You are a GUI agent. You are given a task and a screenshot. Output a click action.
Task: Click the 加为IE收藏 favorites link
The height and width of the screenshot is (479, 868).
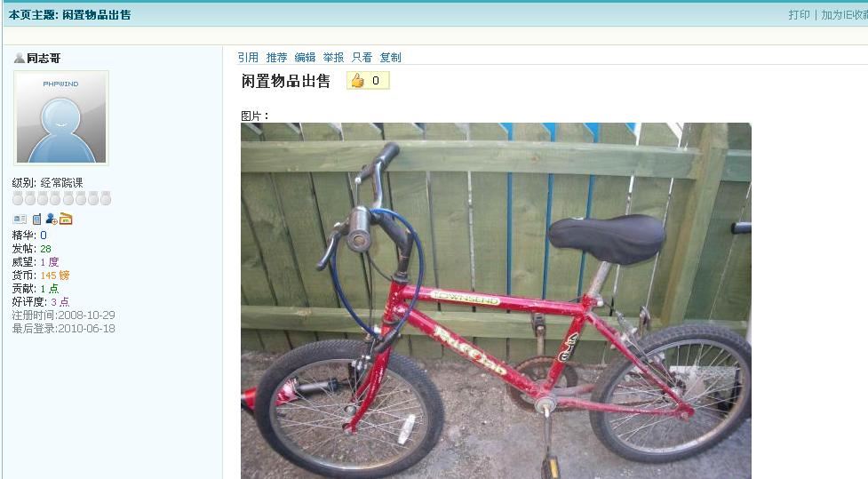(844, 15)
